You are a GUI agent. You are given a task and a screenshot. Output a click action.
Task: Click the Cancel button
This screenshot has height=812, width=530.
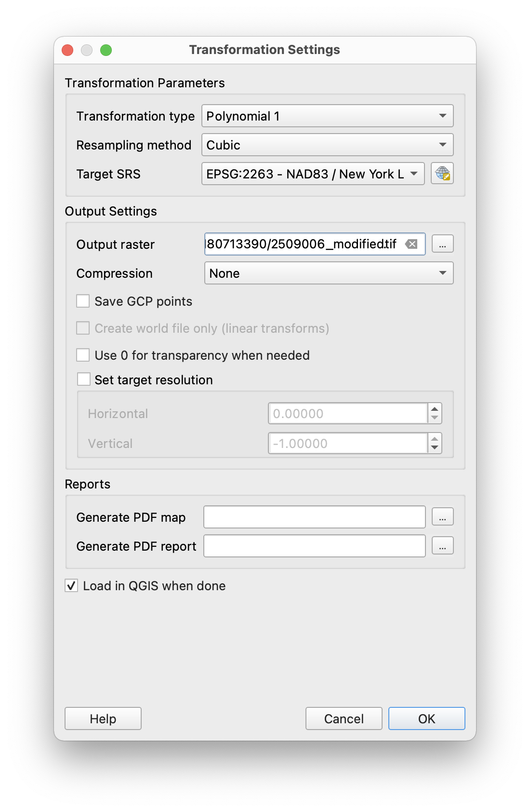[x=344, y=718]
